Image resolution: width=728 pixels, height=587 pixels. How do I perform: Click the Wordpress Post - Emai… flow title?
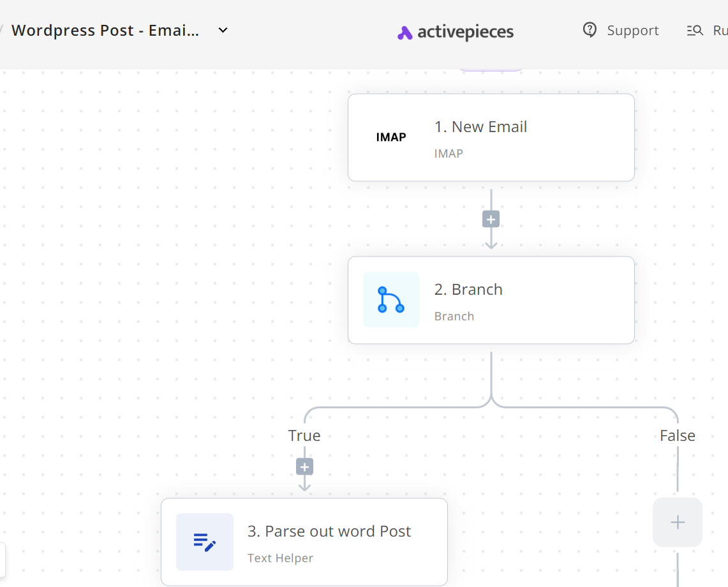pos(105,30)
